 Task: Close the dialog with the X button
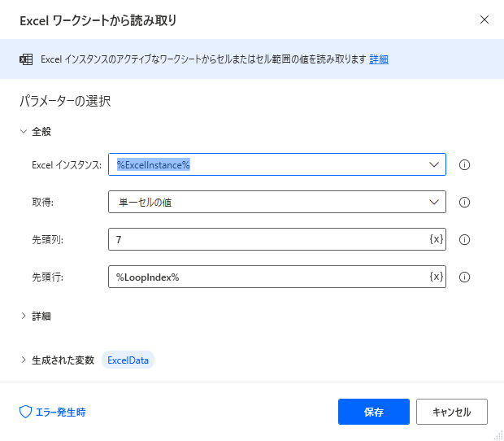pyautogui.click(x=484, y=20)
